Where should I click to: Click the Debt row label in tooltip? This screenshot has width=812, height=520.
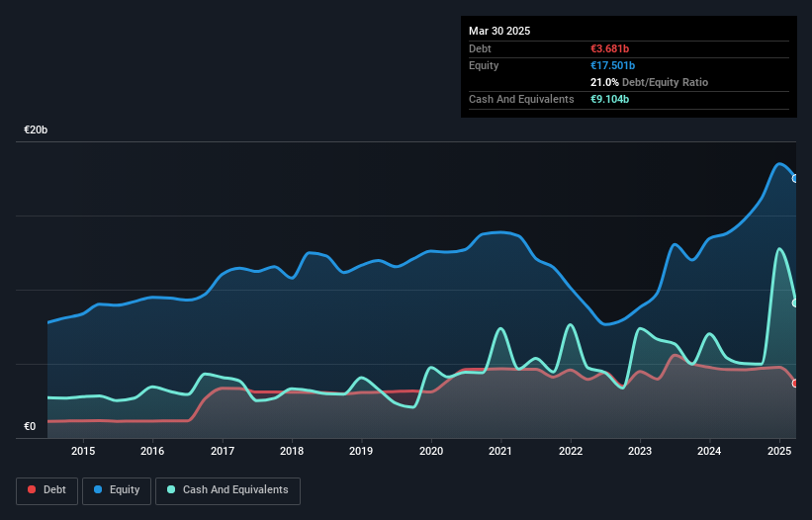click(x=480, y=48)
